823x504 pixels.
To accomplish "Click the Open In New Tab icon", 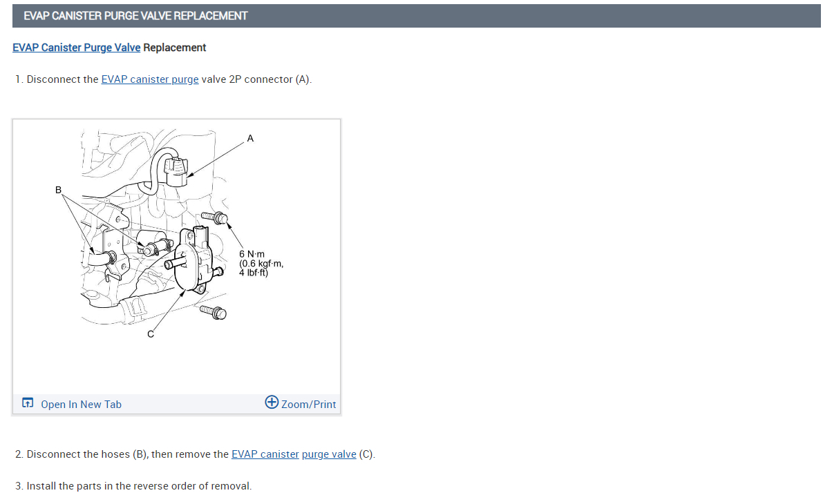I will [28, 403].
